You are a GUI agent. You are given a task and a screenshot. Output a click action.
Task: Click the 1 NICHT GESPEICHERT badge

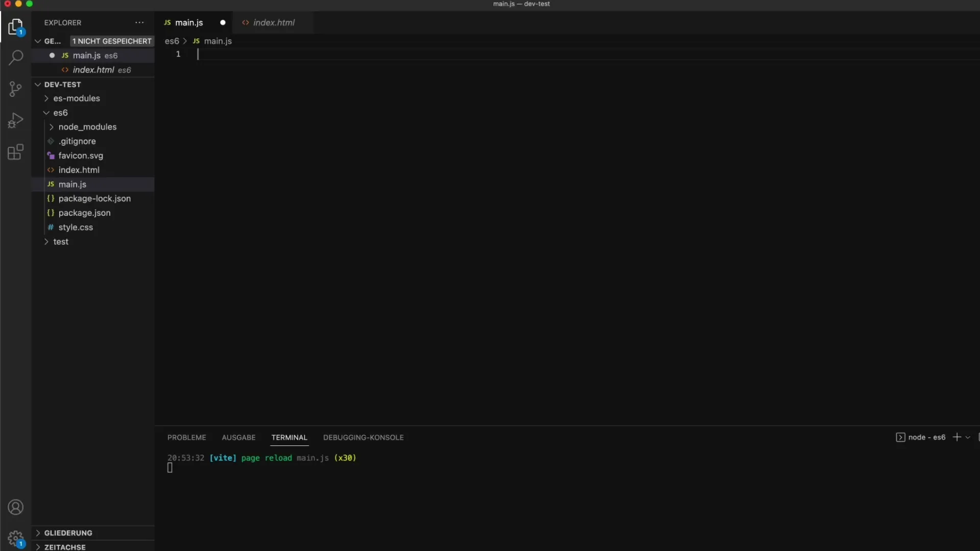click(x=112, y=41)
